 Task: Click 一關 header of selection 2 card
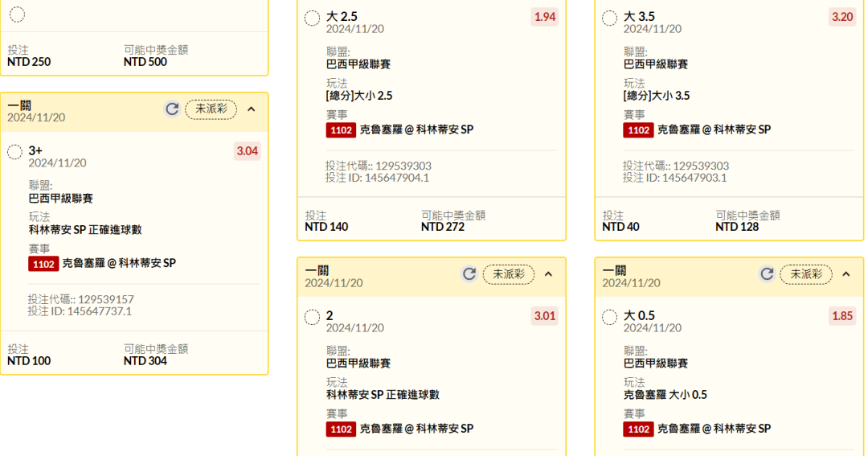pyautogui.click(x=317, y=270)
